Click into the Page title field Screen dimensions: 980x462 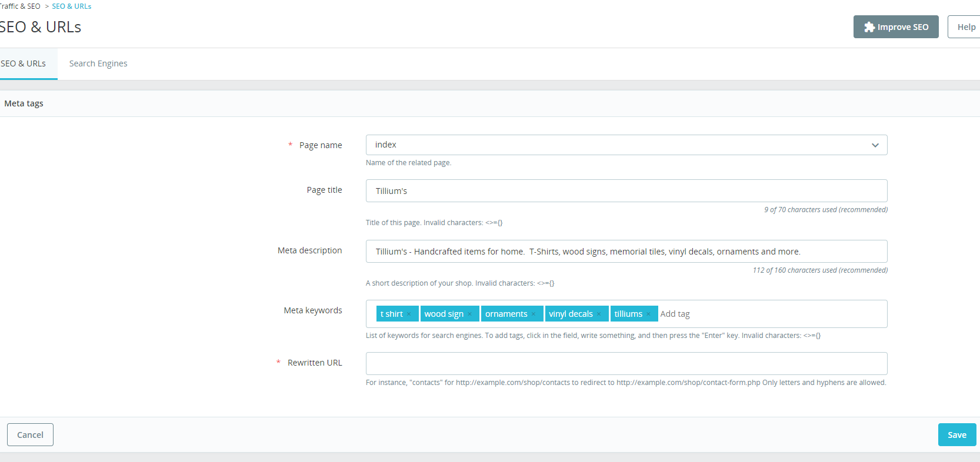(x=626, y=191)
